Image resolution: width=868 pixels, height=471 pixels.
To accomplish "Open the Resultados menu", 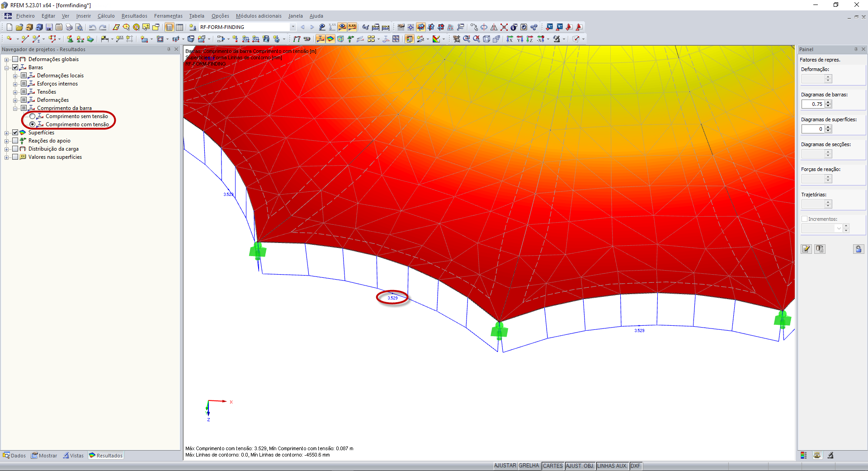I will tap(134, 16).
